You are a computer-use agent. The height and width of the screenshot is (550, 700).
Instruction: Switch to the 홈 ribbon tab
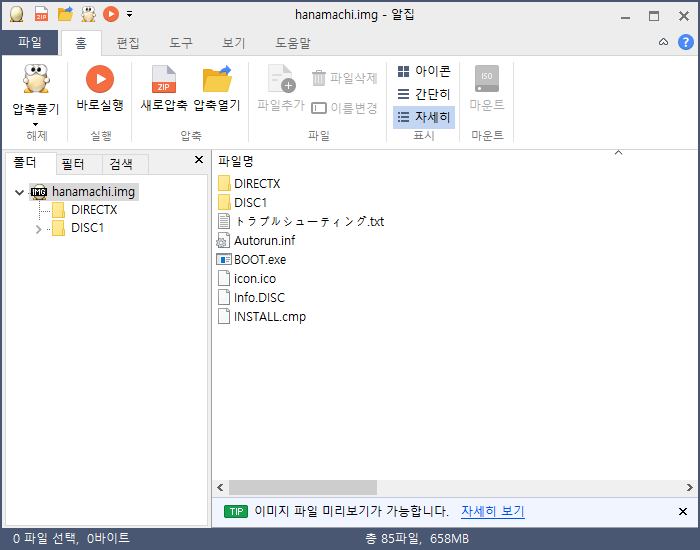tap(81, 43)
